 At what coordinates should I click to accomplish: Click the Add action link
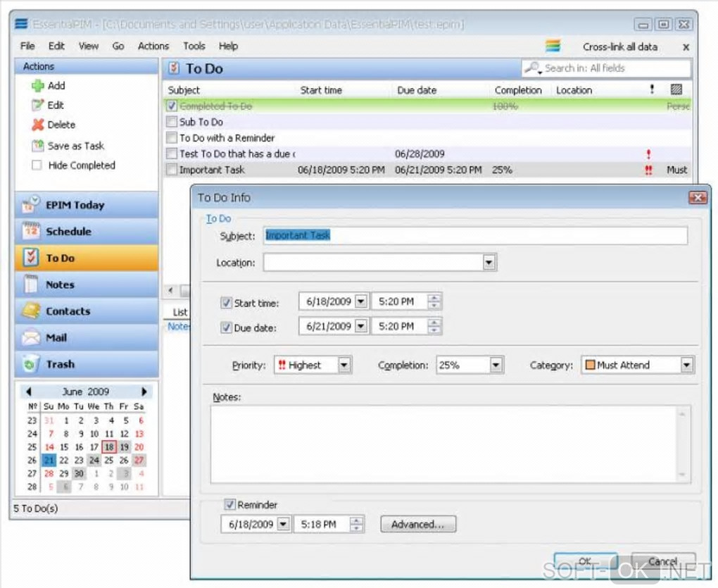point(56,86)
